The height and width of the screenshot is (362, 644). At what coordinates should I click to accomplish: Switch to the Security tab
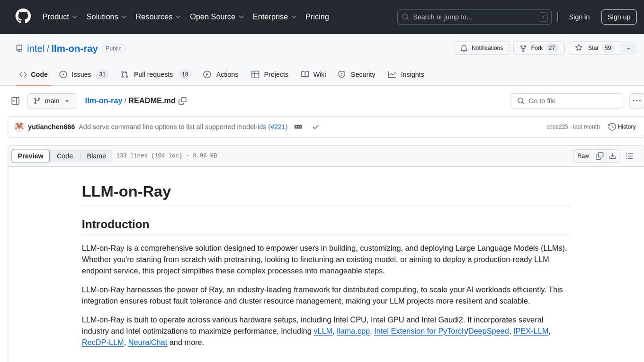pyautogui.click(x=357, y=74)
